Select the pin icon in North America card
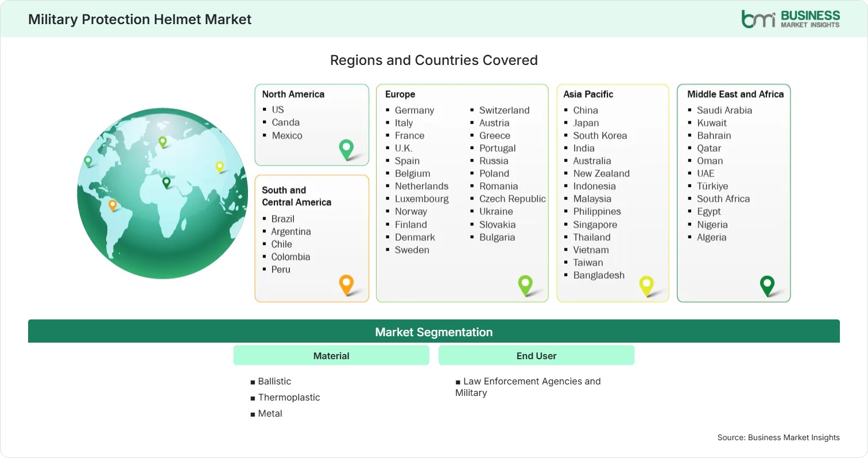 pyautogui.click(x=346, y=149)
